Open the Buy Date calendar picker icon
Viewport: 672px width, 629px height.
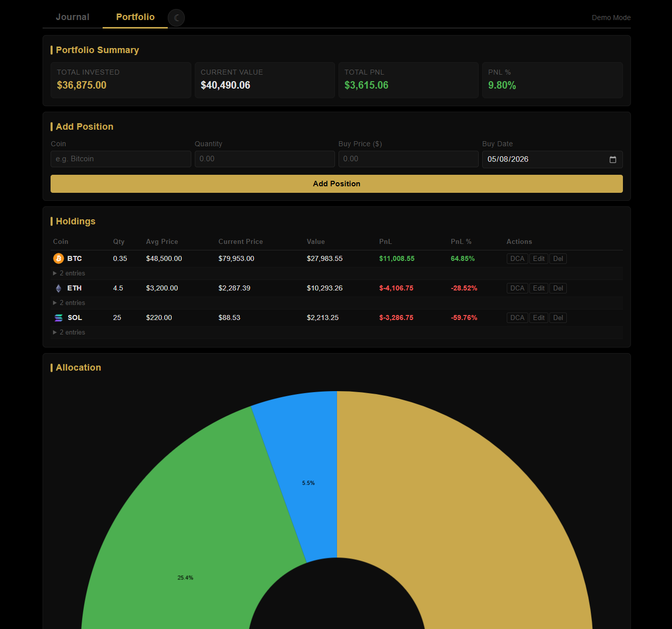click(612, 159)
